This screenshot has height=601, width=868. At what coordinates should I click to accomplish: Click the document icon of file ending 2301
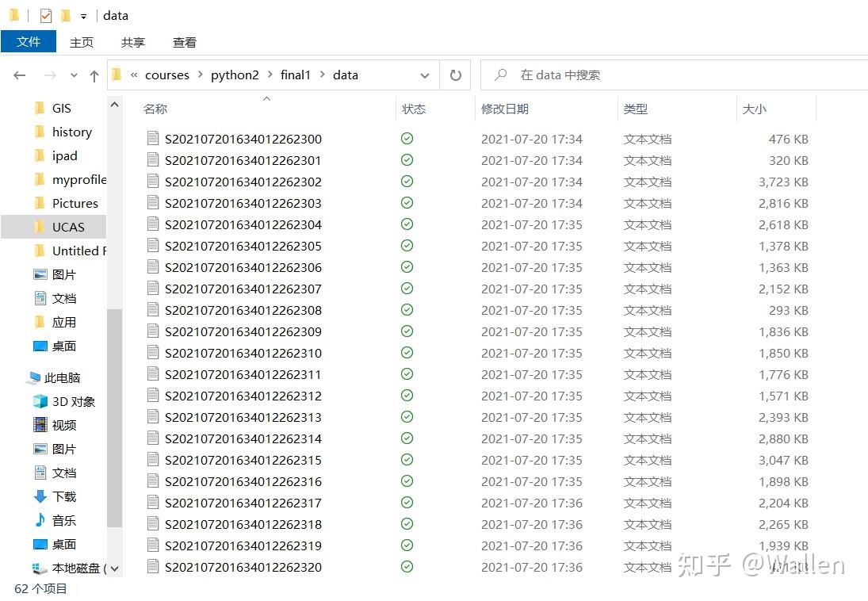(153, 159)
